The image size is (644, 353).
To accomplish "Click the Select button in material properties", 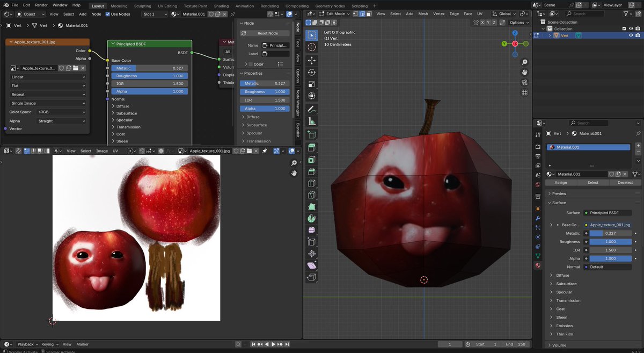I will point(592,183).
